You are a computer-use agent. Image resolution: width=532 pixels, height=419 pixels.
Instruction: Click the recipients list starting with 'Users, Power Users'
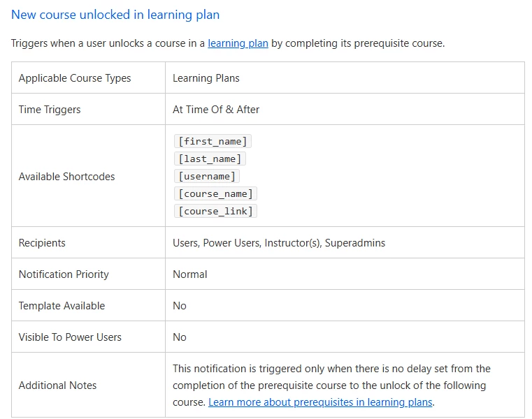click(x=279, y=243)
